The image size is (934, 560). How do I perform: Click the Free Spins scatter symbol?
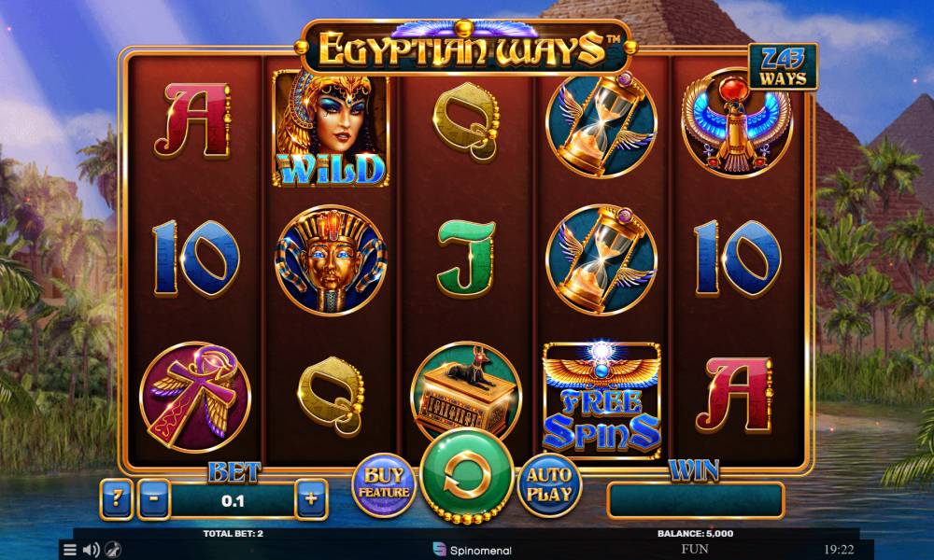[x=601, y=399]
